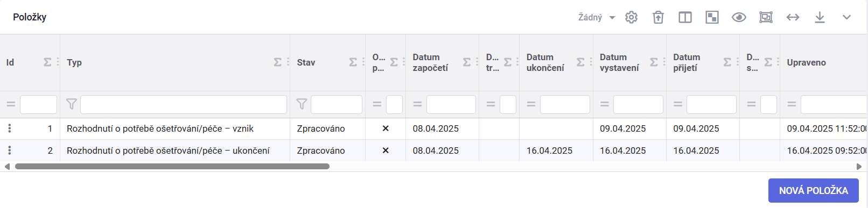
Task: Sort by Datum vystavení column header
Action: click(619, 62)
